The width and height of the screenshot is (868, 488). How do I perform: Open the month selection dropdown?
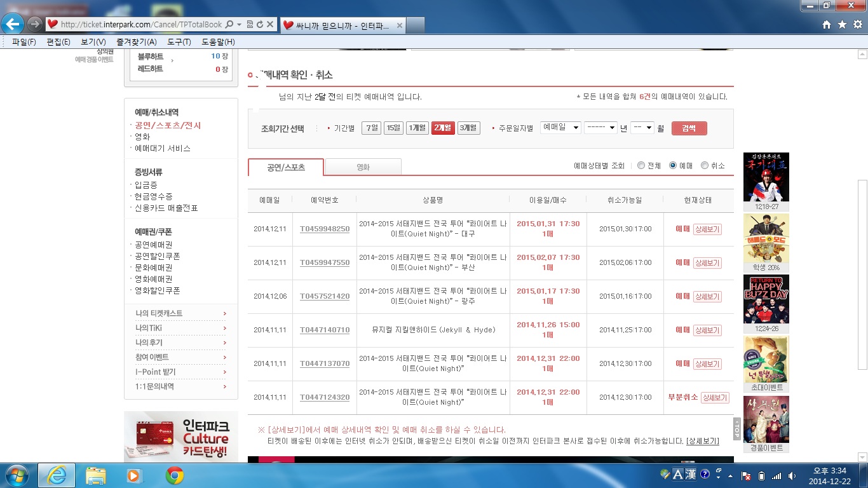click(642, 128)
